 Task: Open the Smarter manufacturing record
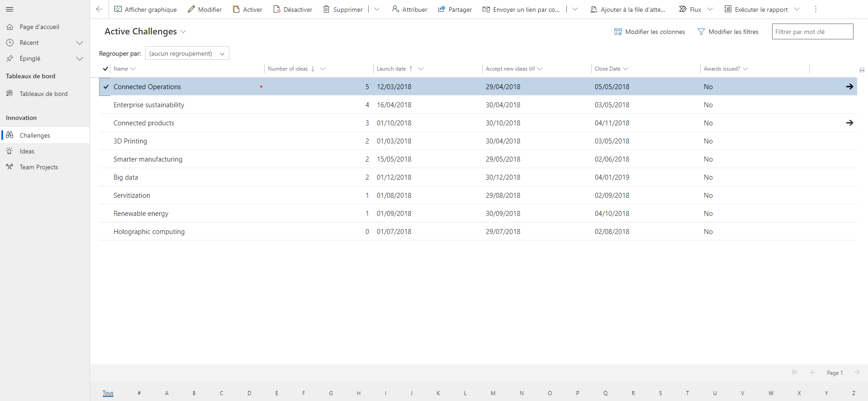click(148, 159)
